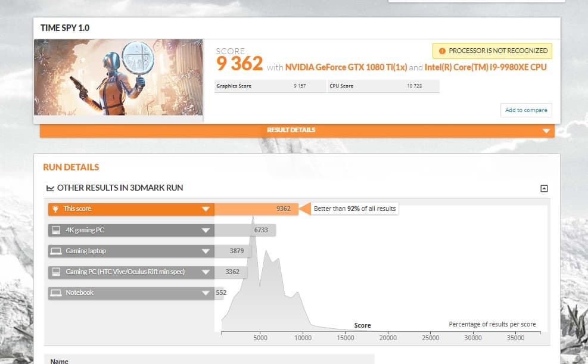The height and width of the screenshot is (364, 588).
Task: Expand the This score dropdown
Action: [207, 209]
